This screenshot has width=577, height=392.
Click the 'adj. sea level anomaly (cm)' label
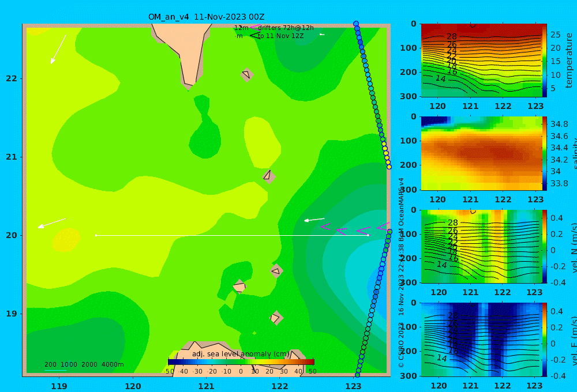click(x=241, y=354)
